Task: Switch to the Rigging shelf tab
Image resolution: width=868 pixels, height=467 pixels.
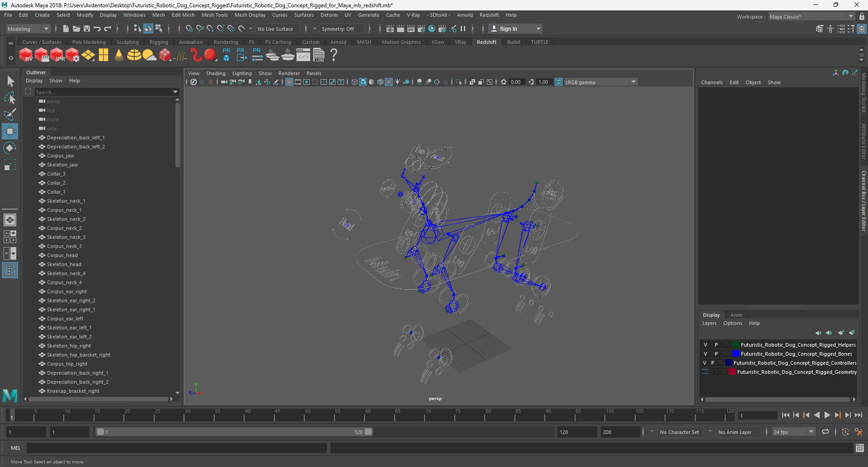Action: [159, 42]
